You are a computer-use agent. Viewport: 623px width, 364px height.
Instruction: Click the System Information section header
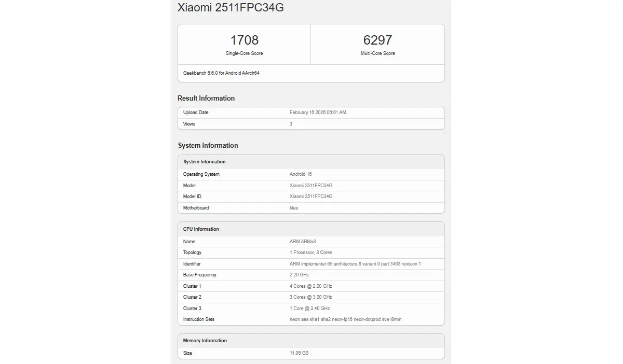[208, 145]
